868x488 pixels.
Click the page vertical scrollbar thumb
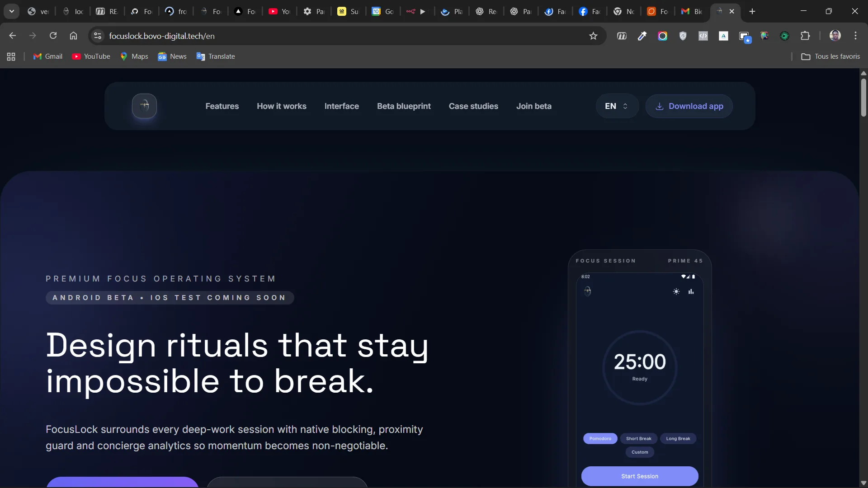coord(863,97)
